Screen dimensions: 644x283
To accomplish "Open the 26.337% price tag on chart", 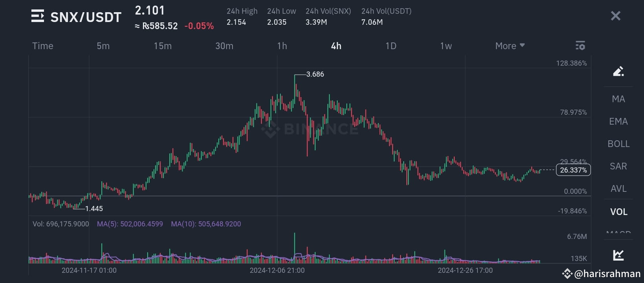I will (573, 170).
